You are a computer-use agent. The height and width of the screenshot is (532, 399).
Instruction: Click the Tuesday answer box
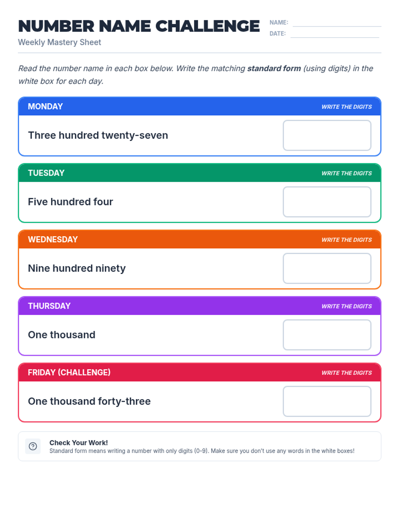pyautogui.click(x=327, y=202)
